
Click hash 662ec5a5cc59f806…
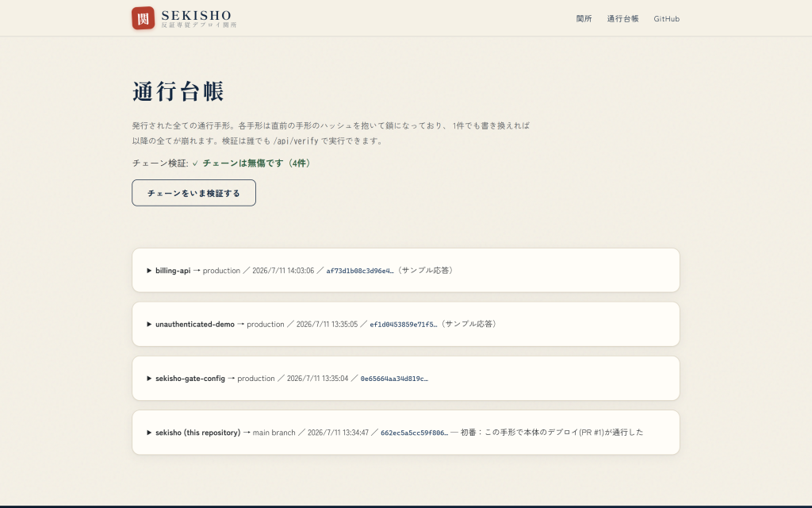click(414, 433)
